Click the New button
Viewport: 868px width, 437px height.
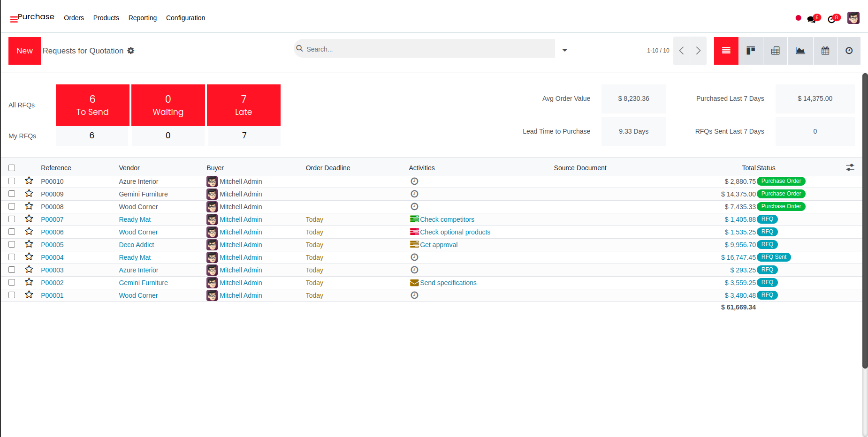click(x=24, y=51)
